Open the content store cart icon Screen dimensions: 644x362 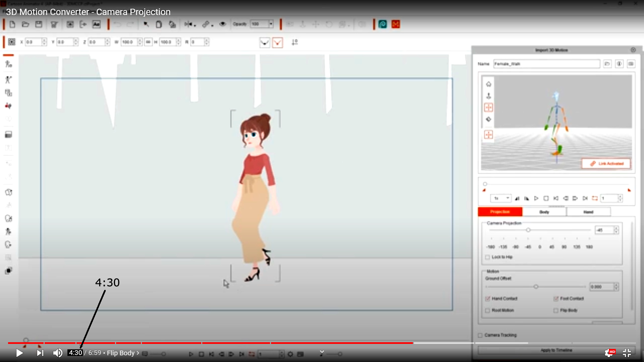[54, 24]
